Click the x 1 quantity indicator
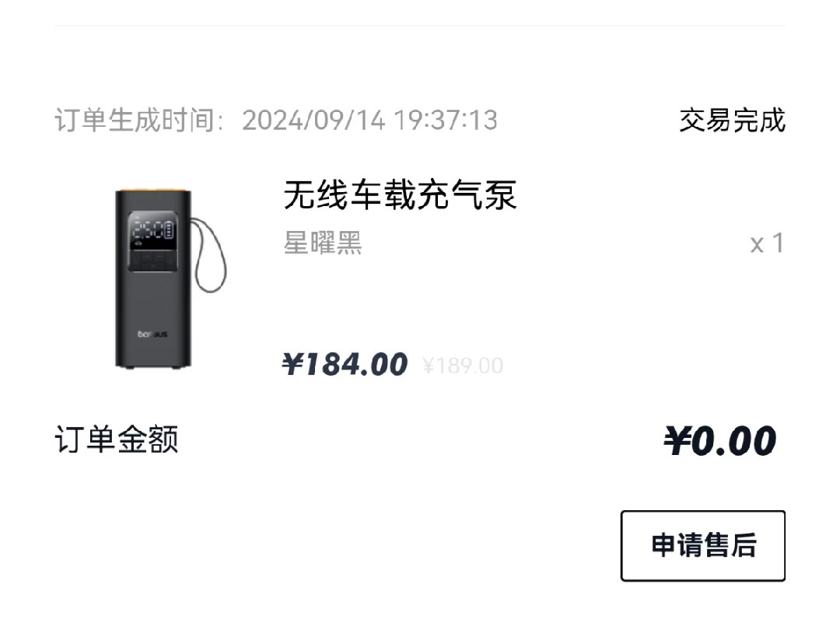The image size is (840, 630). tap(767, 243)
